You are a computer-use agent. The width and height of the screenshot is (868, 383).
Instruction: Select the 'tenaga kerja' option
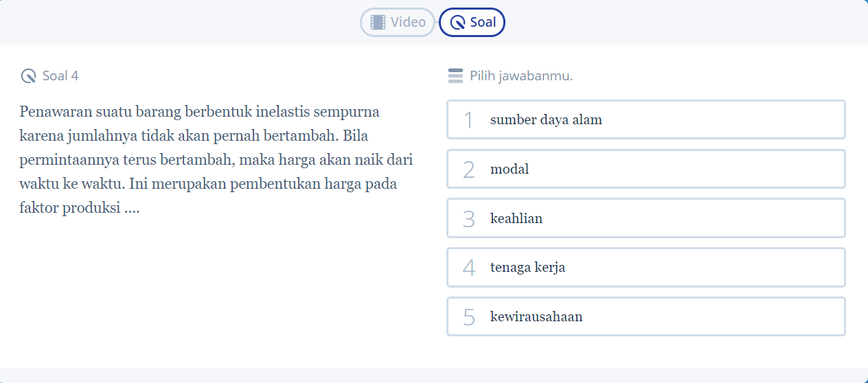pyautogui.click(x=646, y=268)
